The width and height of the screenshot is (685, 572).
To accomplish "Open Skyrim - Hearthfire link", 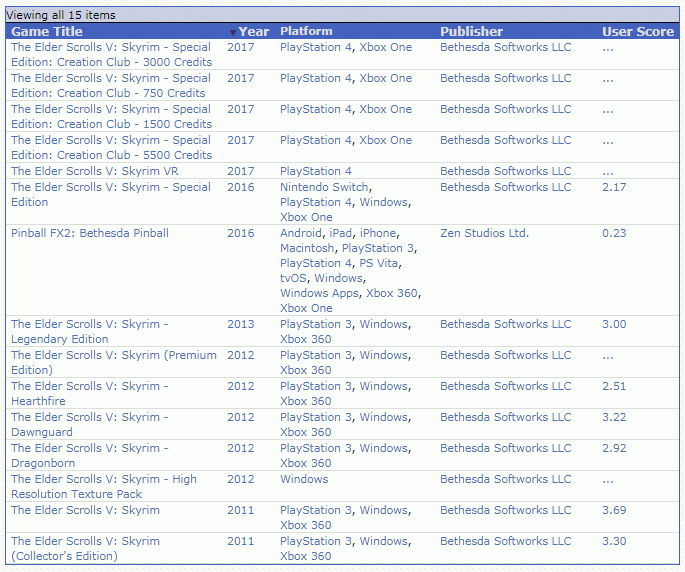I will (x=90, y=394).
